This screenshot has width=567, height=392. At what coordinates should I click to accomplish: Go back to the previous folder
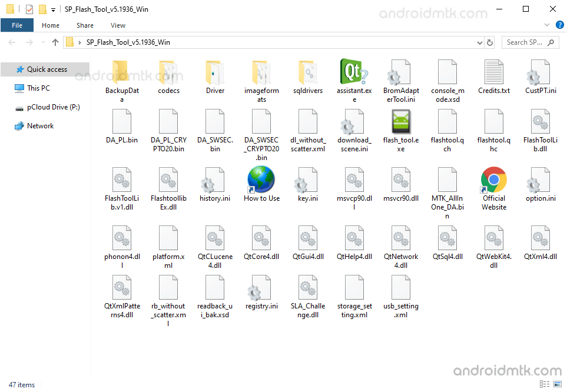(12, 42)
